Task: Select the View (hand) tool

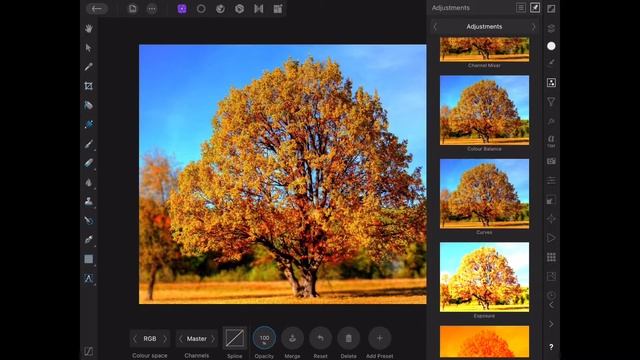Action: 89,29
